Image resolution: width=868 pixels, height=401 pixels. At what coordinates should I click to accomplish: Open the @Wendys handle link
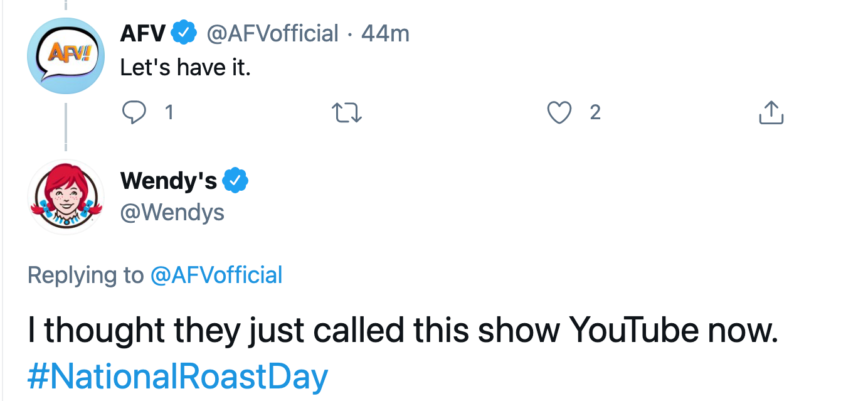[172, 212]
